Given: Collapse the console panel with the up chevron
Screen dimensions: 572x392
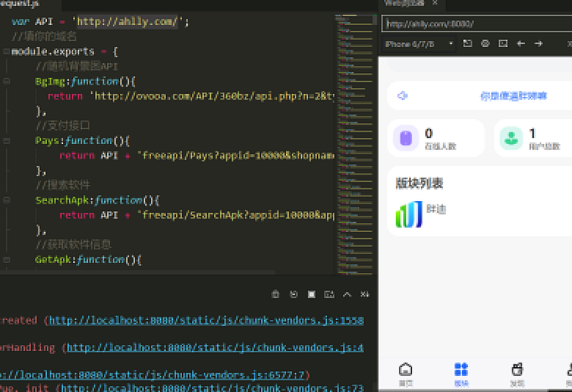Looking at the screenshot, I should [x=347, y=294].
